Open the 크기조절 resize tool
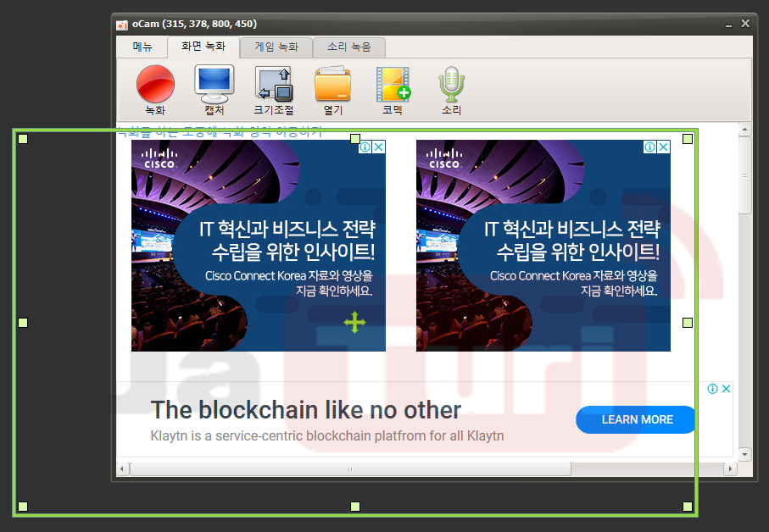The image size is (769, 532). coord(274,90)
